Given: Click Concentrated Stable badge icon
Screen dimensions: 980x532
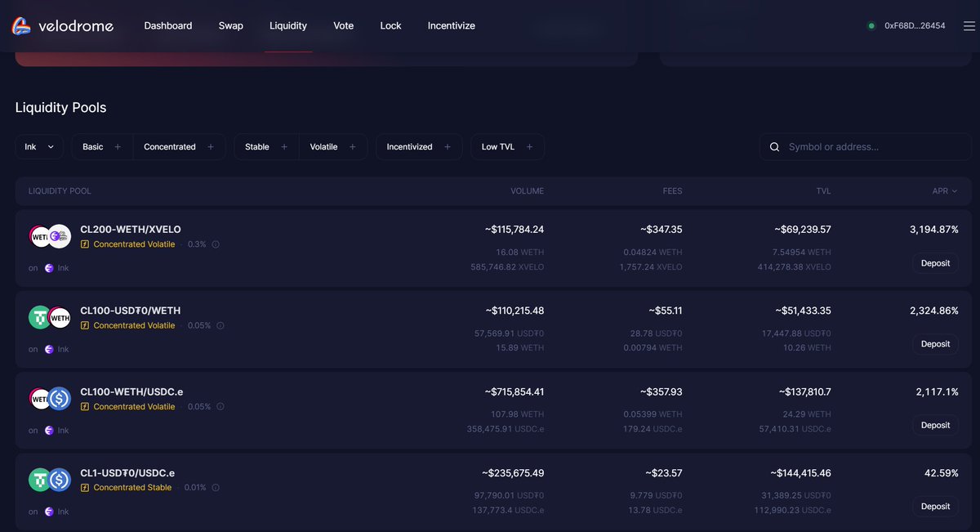Looking at the screenshot, I should (x=85, y=488).
